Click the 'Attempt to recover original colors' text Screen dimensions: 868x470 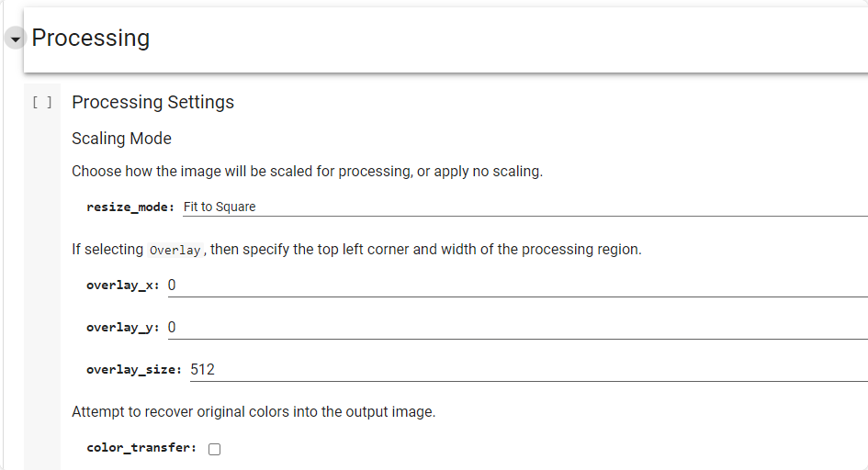pyautogui.click(x=254, y=412)
